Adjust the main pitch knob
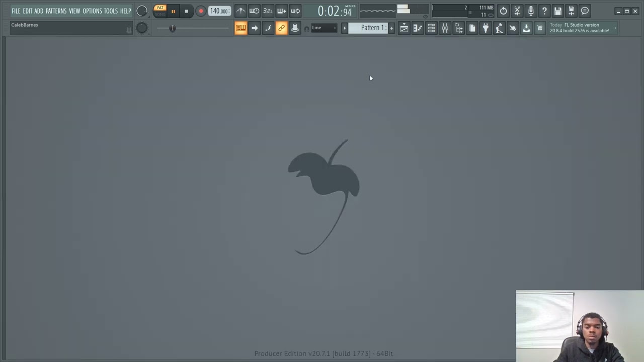Viewport: 644px width, 362px height. [x=142, y=28]
